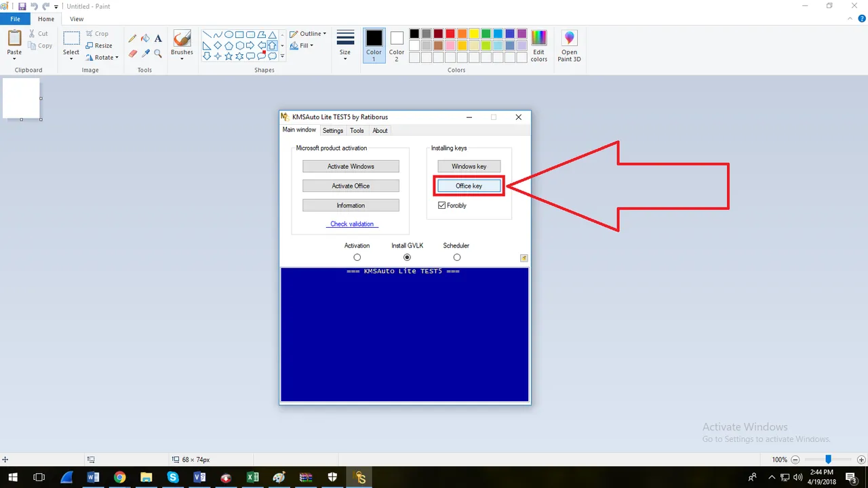Choose the red color swatch

[450, 34]
